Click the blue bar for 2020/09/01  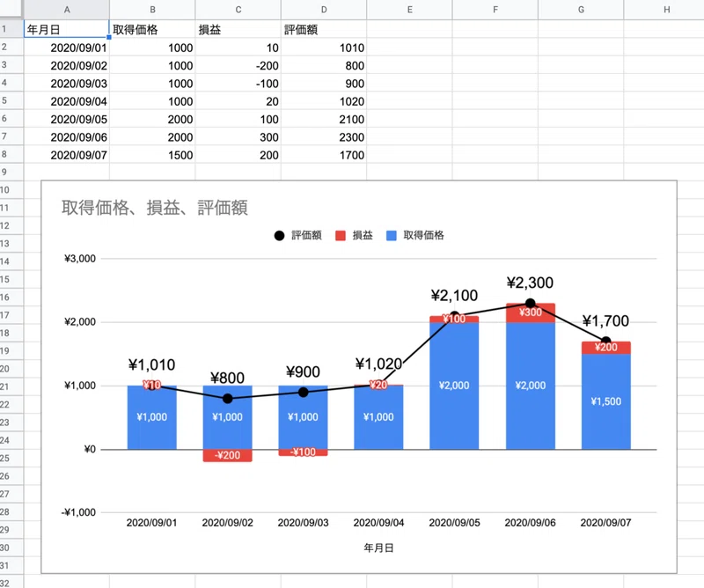pyautogui.click(x=151, y=417)
